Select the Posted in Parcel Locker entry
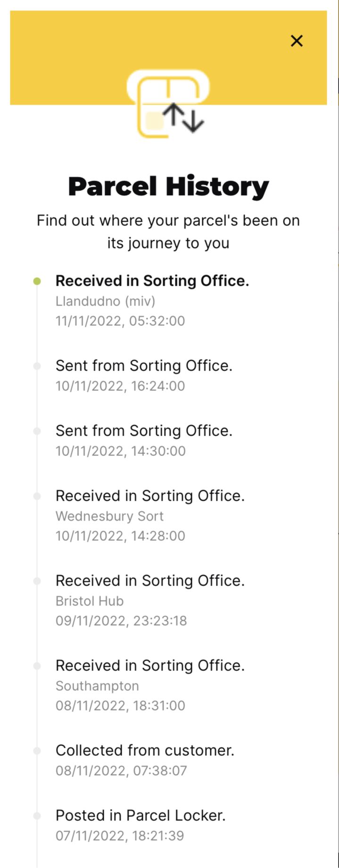Viewport: 339px width, 868px height. pyautogui.click(x=141, y=825)
